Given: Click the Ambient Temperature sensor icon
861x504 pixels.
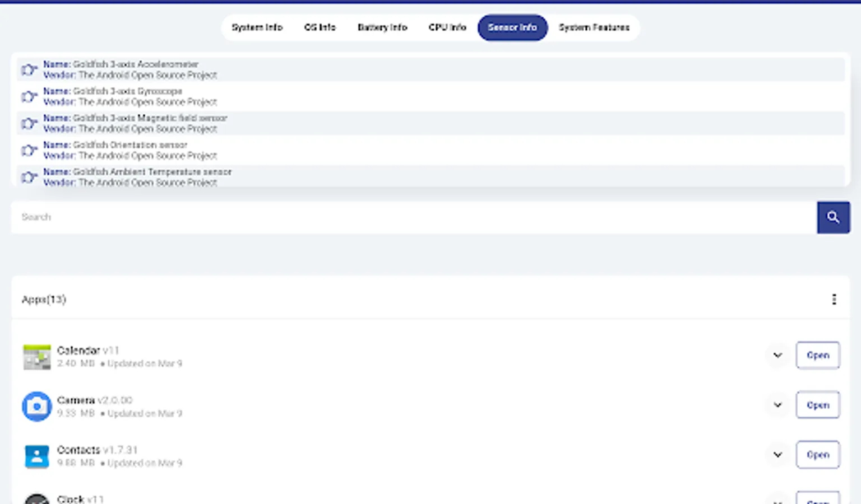Looking at the screenshot, I should tap(29, 177).
